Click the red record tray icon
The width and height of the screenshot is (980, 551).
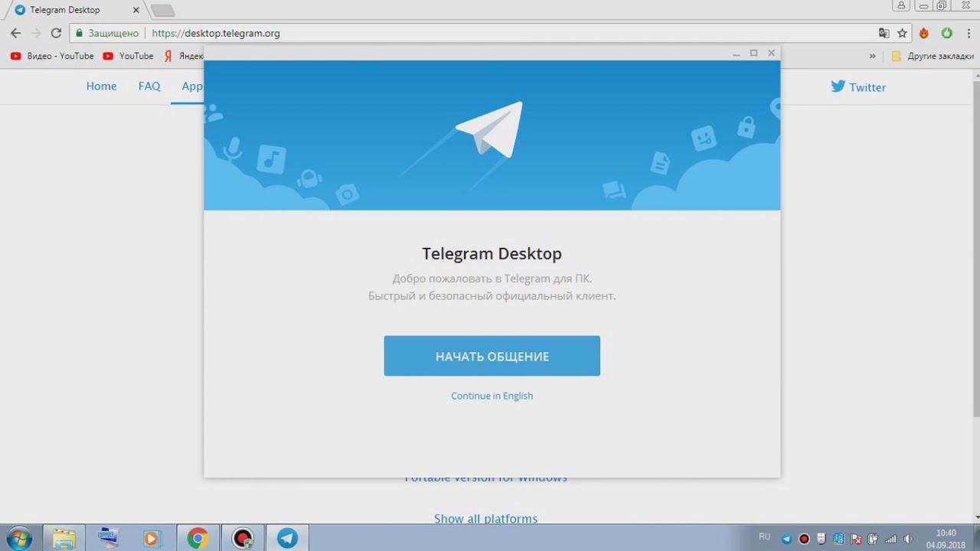click(x=804, y=539)
